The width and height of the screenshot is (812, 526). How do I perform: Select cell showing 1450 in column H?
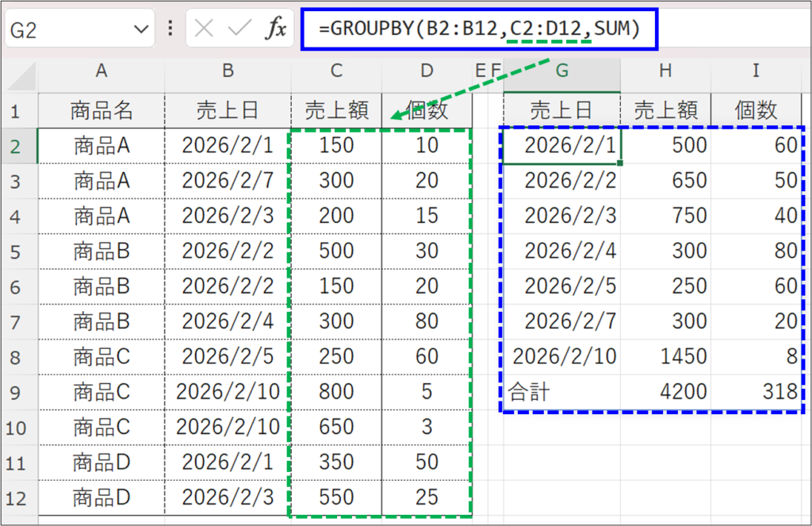pyautogui.click(x=666, y=356)
